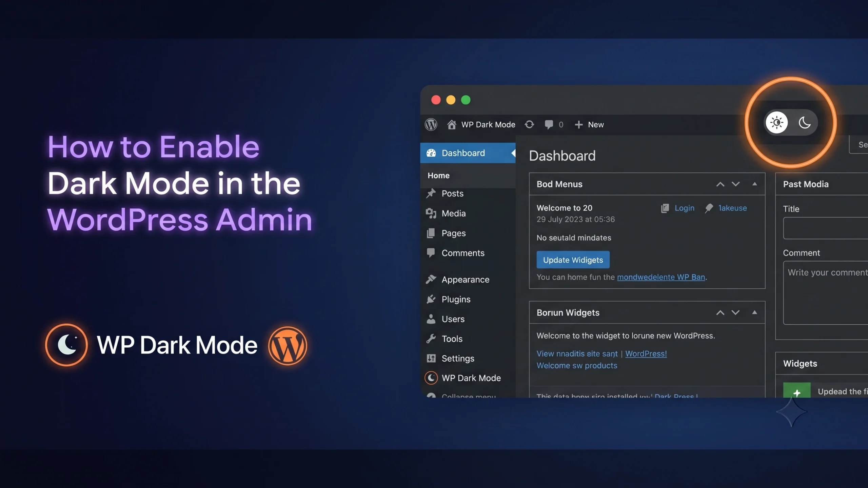
Task: Click the 1akeuse link
Action: tap(732, 208)
